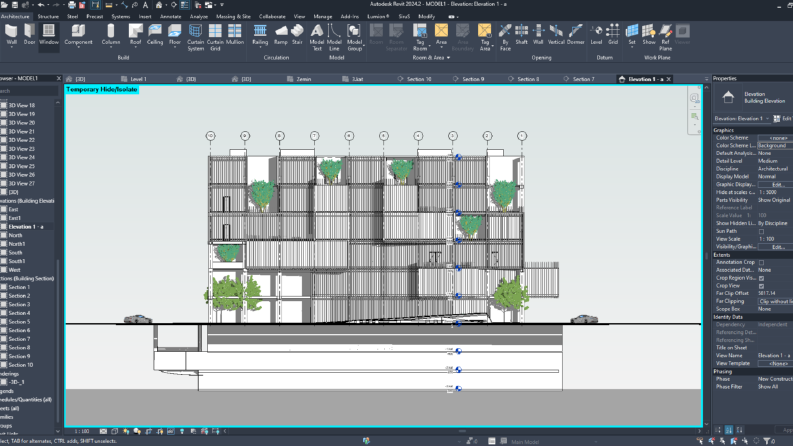Select the Mullion tool
This screenshot has height=446, width=793.
[234, 35]
